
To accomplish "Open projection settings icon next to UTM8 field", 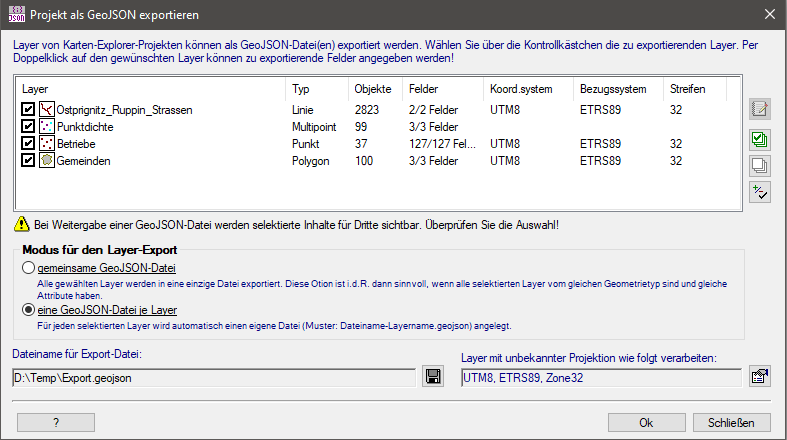I will tap(760, 376).
